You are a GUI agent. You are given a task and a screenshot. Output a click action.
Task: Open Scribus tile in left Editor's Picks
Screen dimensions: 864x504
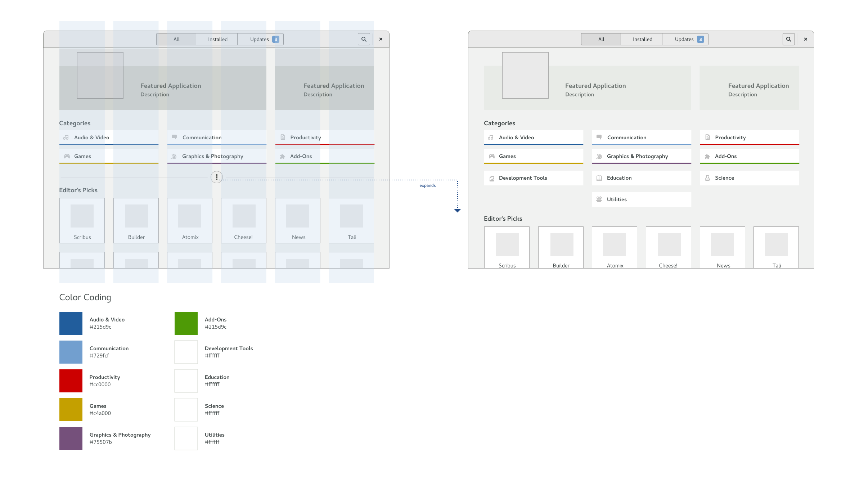click(x=82, y=220)
